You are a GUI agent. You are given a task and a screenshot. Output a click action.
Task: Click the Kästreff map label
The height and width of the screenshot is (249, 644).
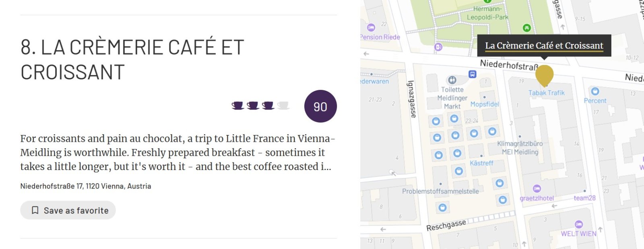[x=481, y=163]
